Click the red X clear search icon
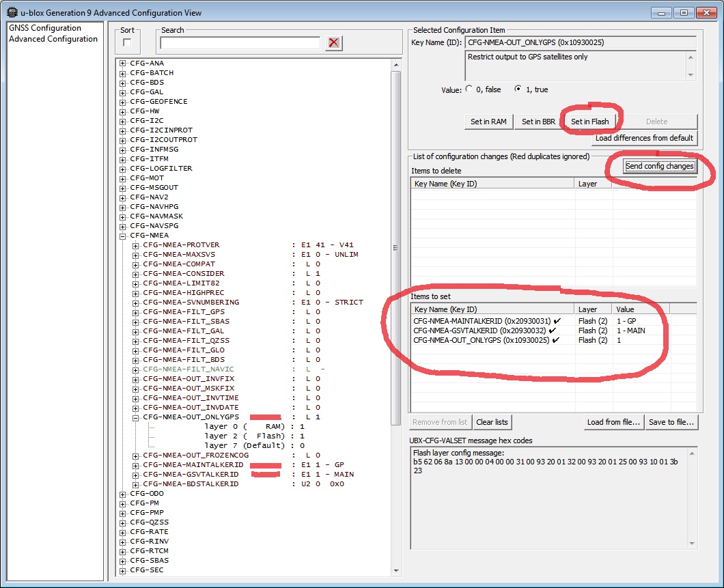724x588 pixels. coord(333,43)
